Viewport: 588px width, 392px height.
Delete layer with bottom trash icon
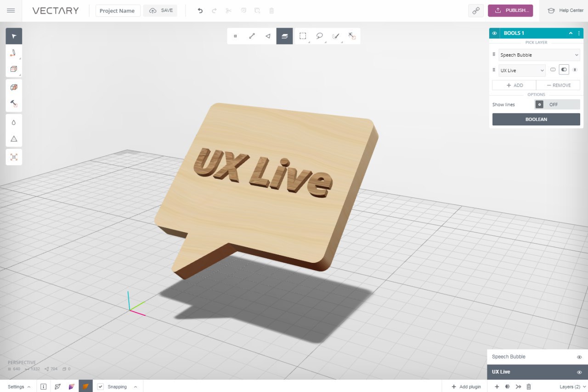(529, 386)
